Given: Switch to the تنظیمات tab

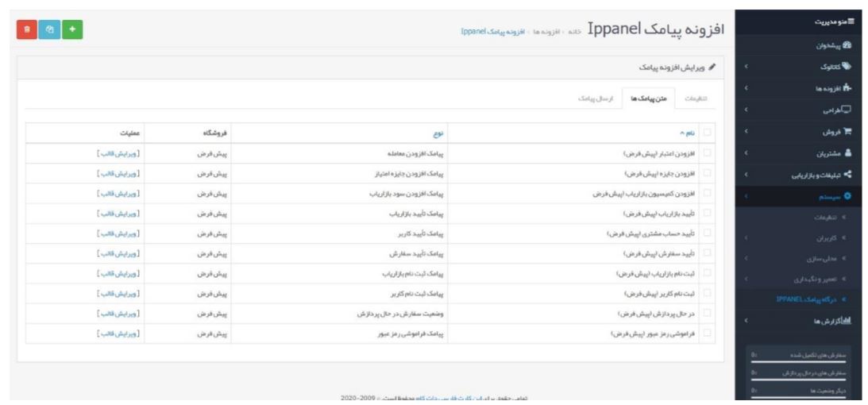Looking at the screenshot, I should [x=696, y=98].
